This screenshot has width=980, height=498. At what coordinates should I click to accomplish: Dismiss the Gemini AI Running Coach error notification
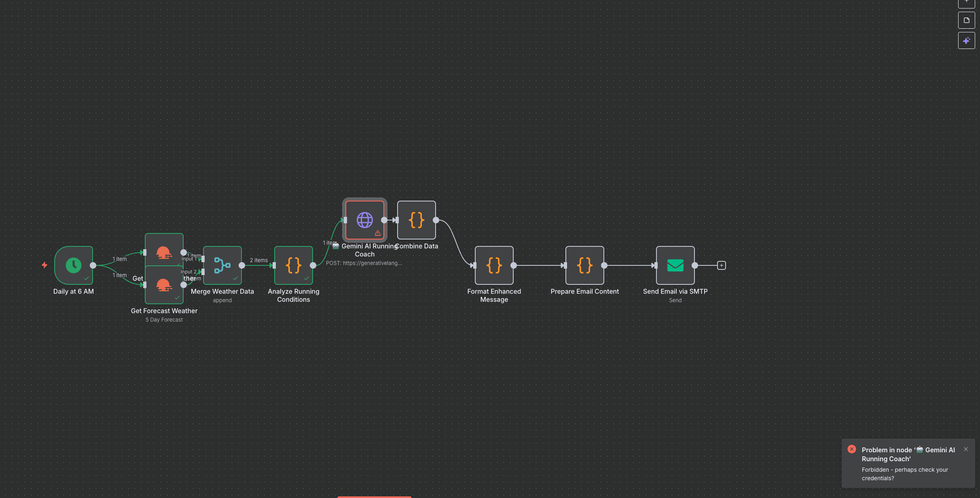click(966, 449)
